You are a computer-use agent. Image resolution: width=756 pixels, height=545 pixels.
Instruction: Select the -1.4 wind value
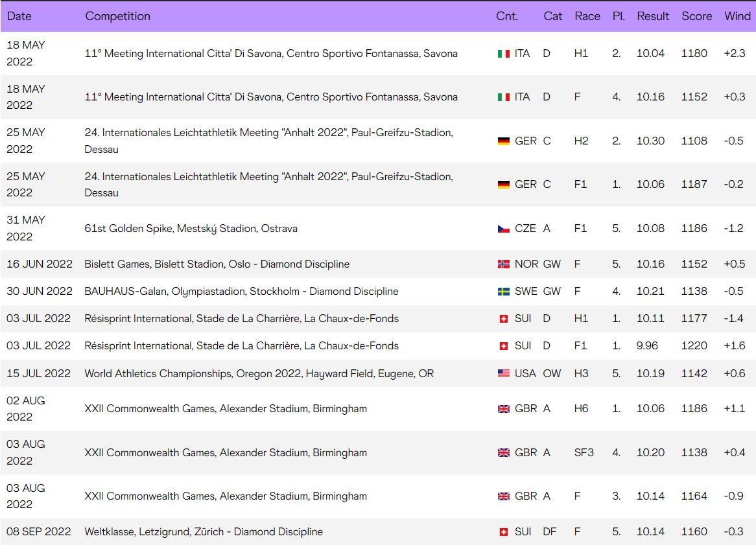pyautogui.click(x=733, y=319)
